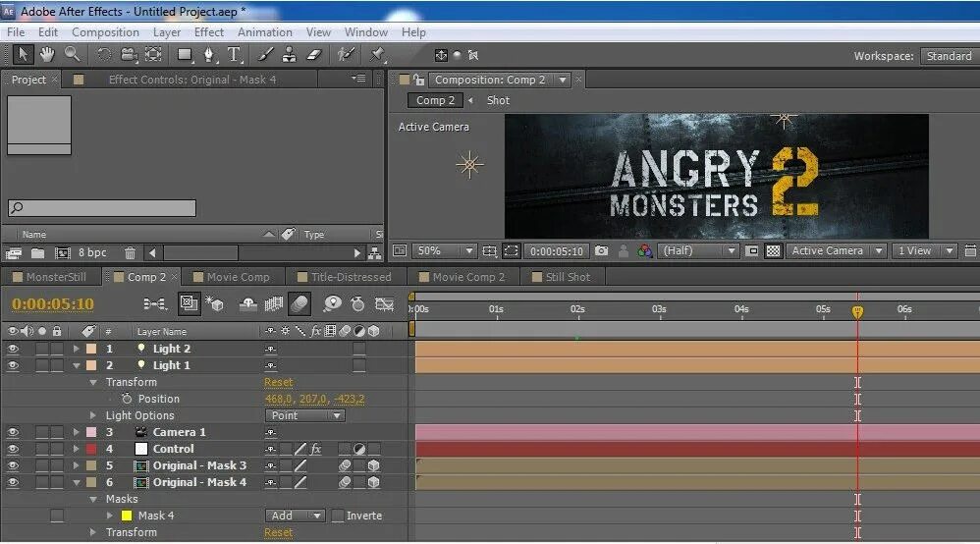Image resolution: width=980 pixels, height=544 pixels.
Task: Expand the Camera 1 layer
Action: click(77, 432)
